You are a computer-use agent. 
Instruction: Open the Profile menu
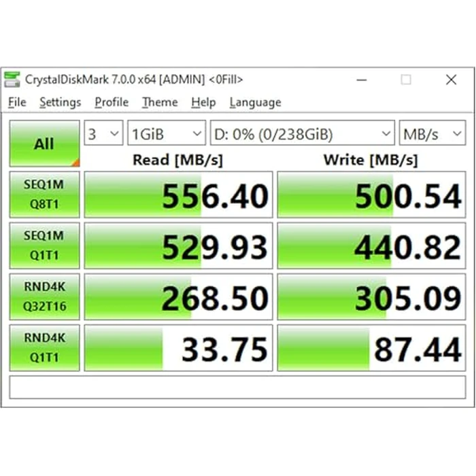coord(112,102)
